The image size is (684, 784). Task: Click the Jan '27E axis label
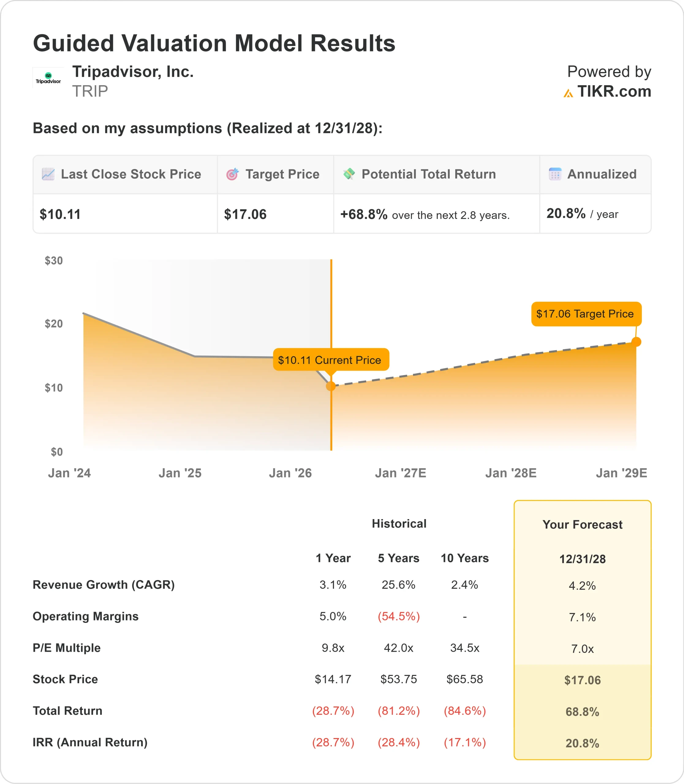(400, 473)
